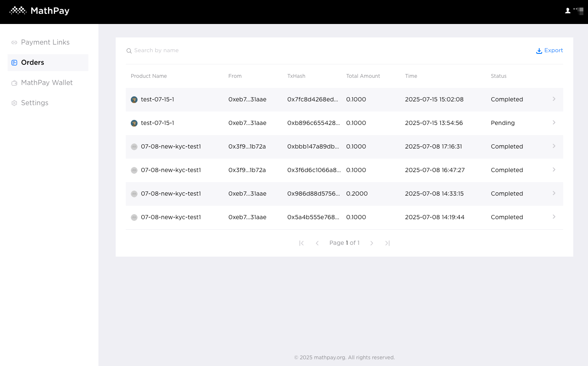Click the previous page arrow

(x=317, y=243)
